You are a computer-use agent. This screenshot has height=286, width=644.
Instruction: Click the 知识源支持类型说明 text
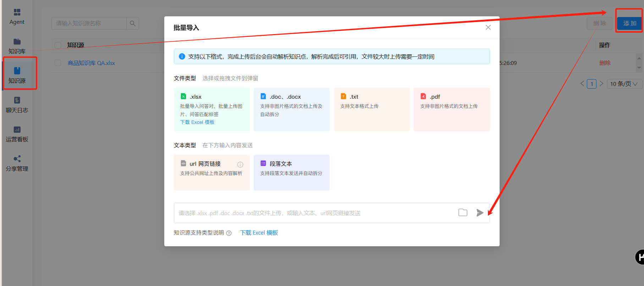[x=199, y=233]
